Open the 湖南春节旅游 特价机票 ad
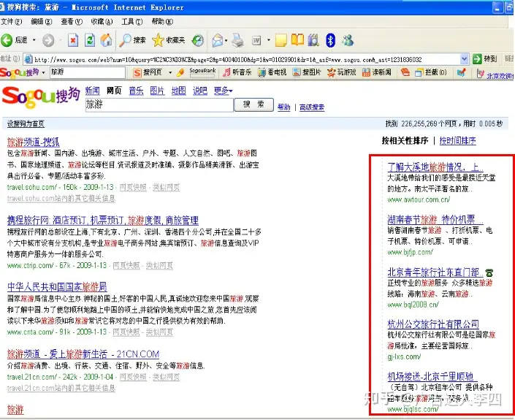 tap(435, 219)
